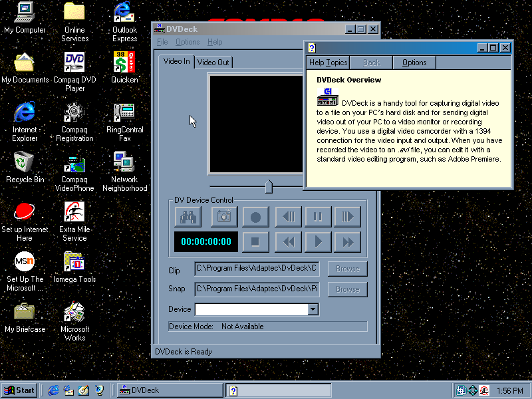Click the DVDeck title bar icon
Image resolution: width=532 pixels, height=399 pixels.
159,29
